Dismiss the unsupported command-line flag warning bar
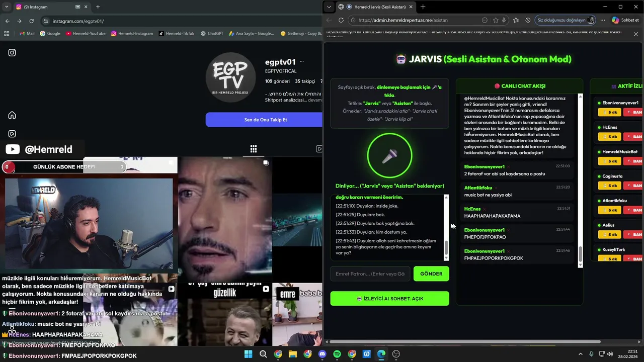The image size is (644, 362). pyautogui.click(x=636, y=34)
